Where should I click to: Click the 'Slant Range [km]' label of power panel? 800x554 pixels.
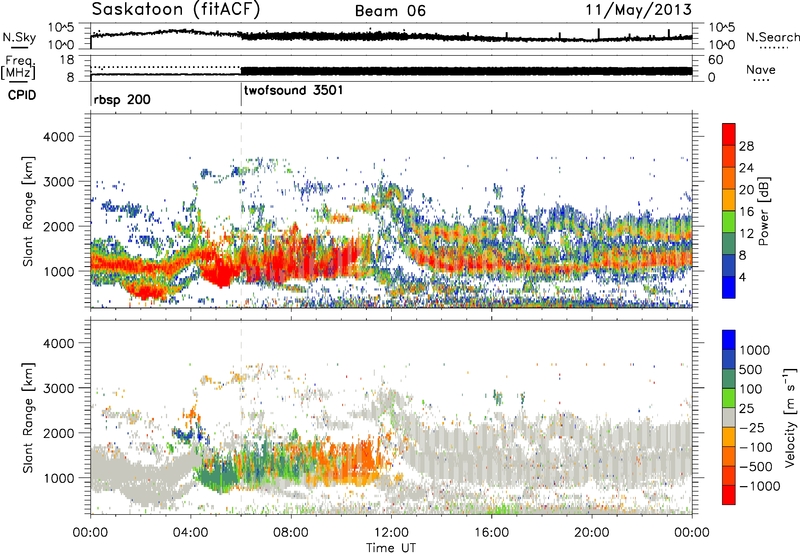pyautogui.click(x=29, y=211)
